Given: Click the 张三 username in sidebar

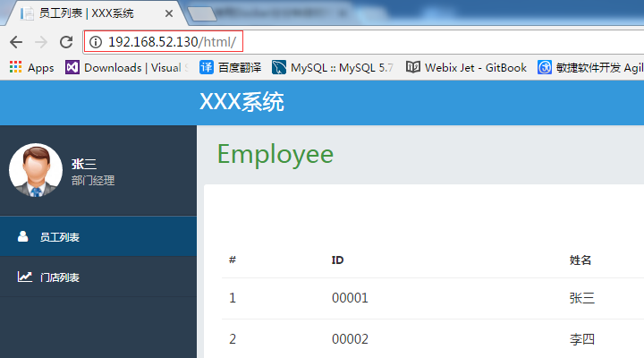Looking at the screenshot, I should click(x=84, y=164).
